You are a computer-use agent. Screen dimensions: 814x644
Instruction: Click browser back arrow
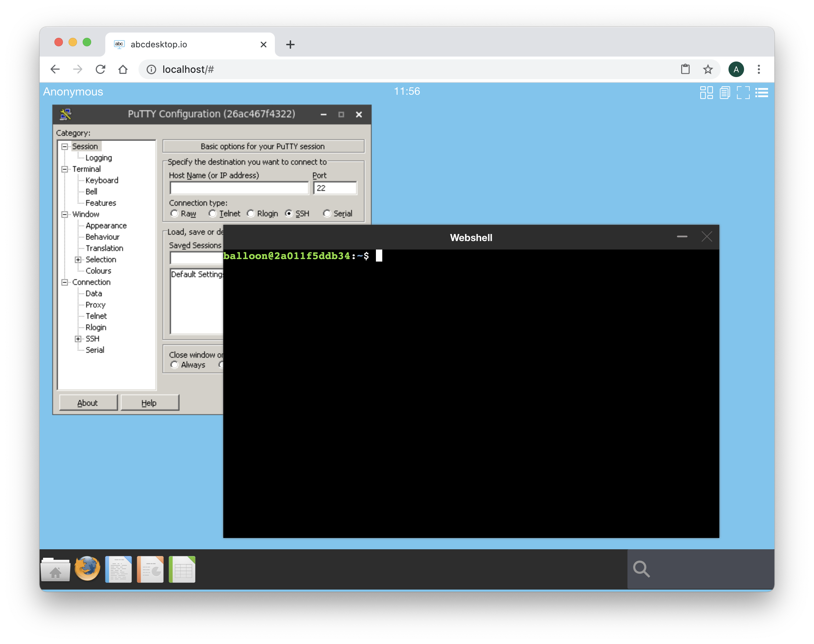coord(55,69)
